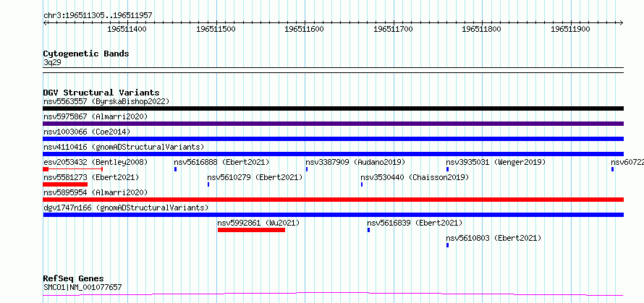Click the small blue nsv5610279 marker
The image size is (644, 303).
click(208, 184)
